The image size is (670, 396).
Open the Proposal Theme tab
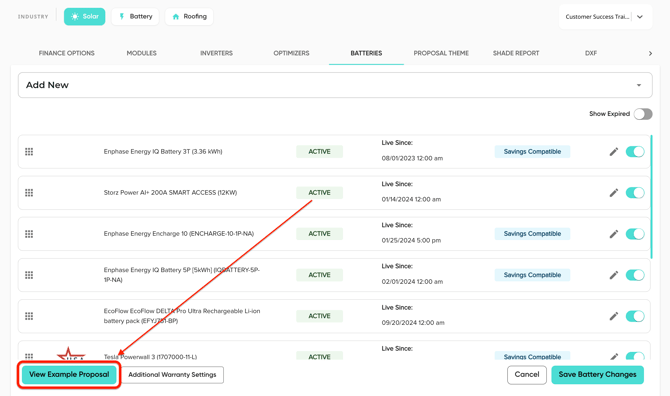[441, 53]
